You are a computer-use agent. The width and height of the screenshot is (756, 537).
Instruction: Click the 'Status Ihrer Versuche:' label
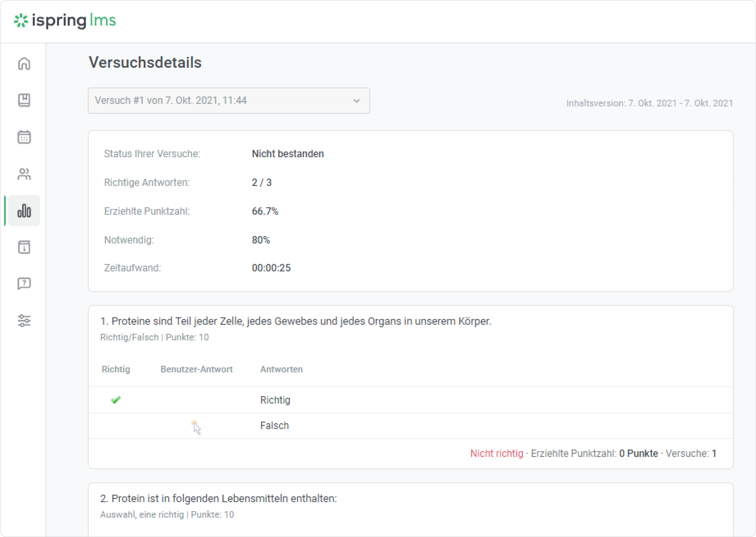pyautogui.click(x=152, y=154)
